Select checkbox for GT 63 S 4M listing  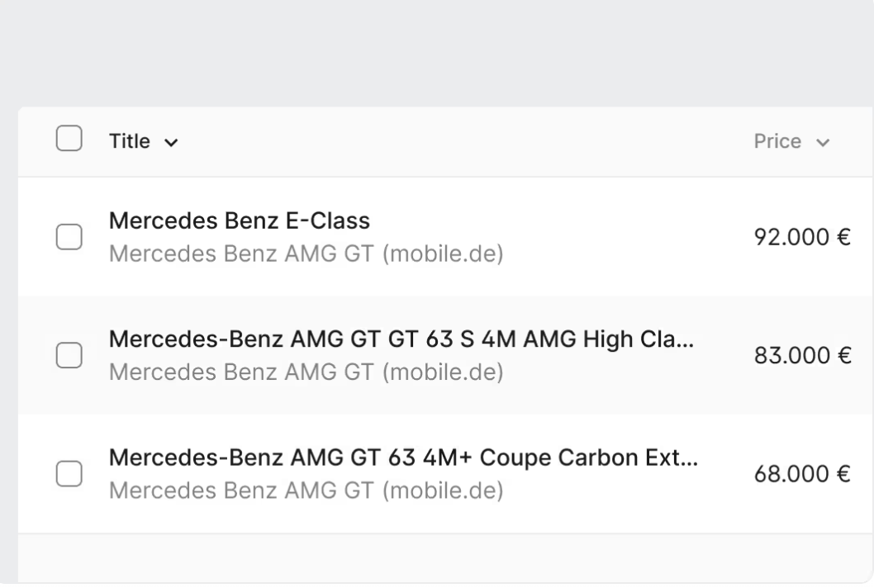[x=69, y=355]
